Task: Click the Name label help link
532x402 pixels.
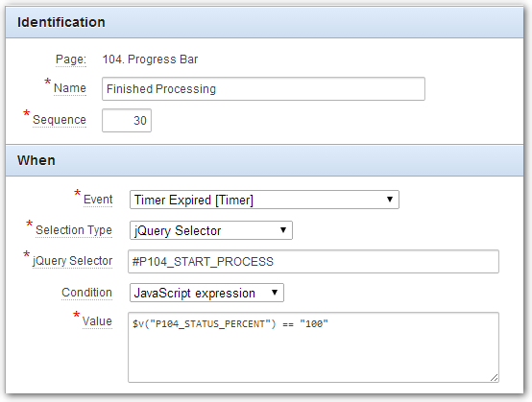Action: point(70,88)
